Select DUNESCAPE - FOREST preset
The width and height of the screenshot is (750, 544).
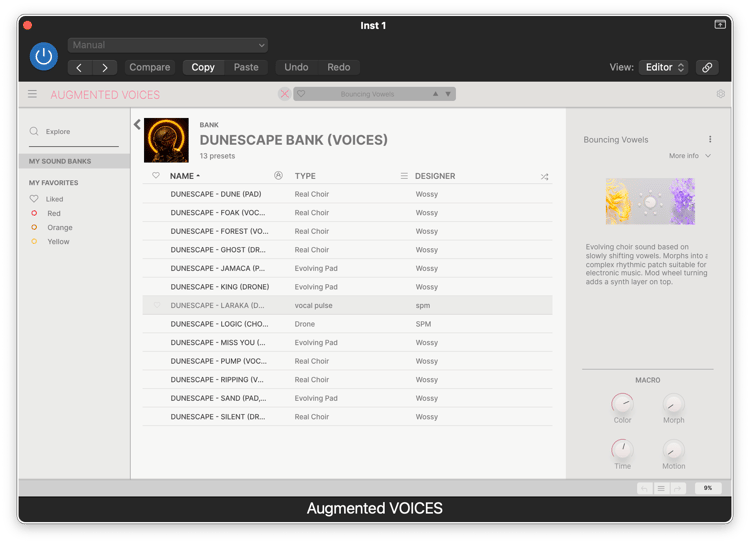click(x=347, y=232)
